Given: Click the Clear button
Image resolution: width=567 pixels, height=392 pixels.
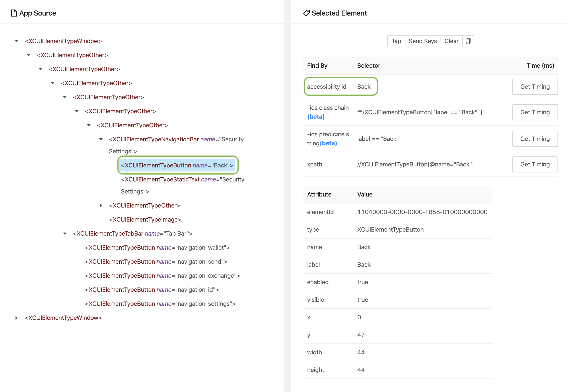Looking at the screenshot, I should [451, 41].
